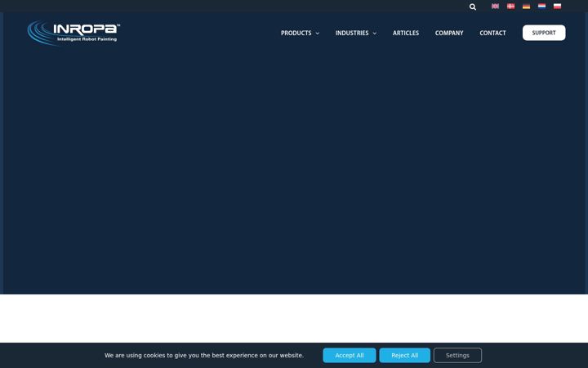Switch language to English via UK flag
This screenshot has width=588, height=368.
[x=495, y=6]
